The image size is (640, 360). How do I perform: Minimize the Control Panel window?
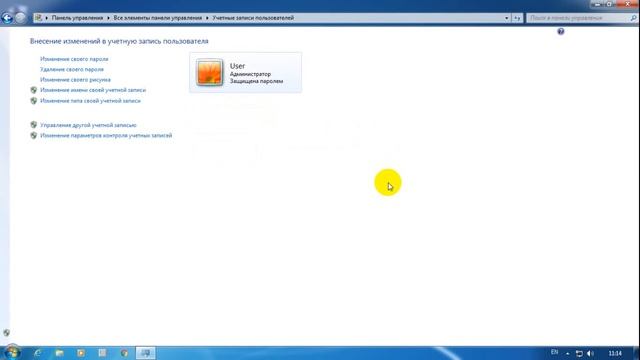[x=598, y=4]
